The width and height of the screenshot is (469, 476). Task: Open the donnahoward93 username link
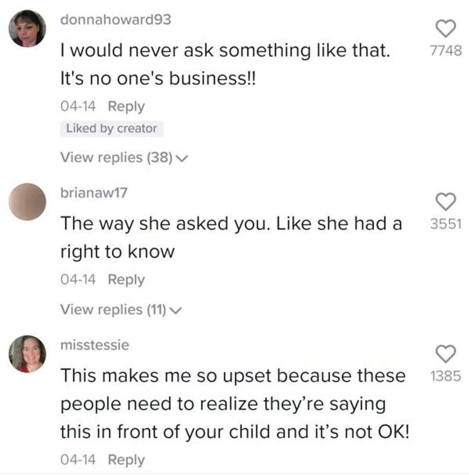[116, 19]
